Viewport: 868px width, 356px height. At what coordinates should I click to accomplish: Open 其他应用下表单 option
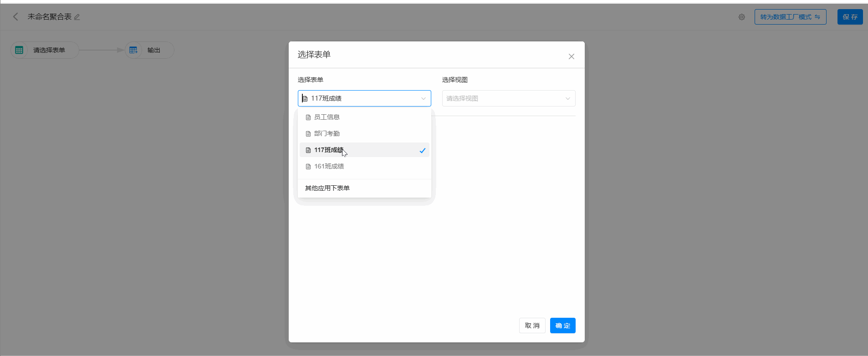[x=327, y=188]
